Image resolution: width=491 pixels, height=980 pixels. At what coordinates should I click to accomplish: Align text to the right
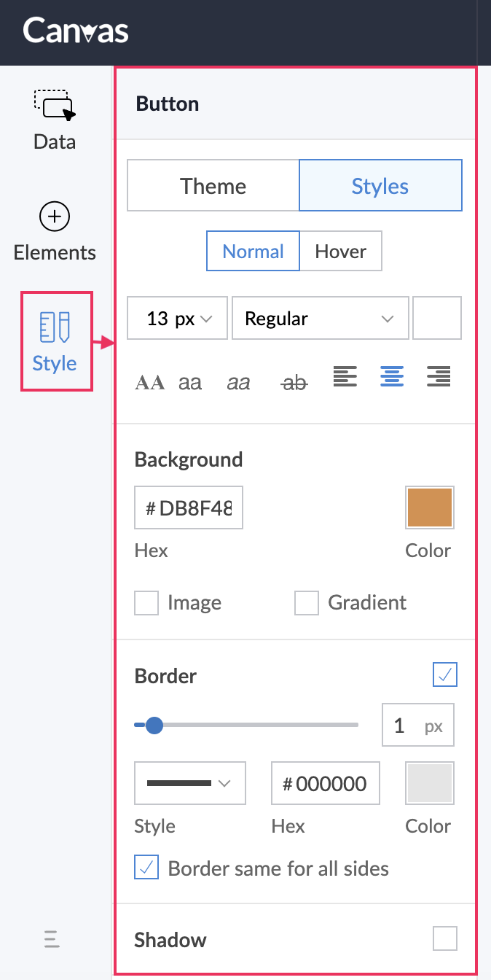click(x=439, y=376)
